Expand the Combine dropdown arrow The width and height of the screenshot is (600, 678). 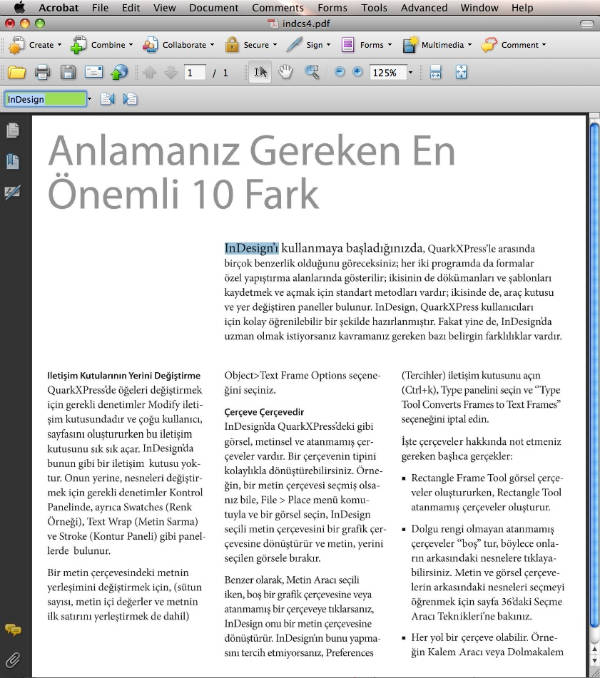coord(131,45)
